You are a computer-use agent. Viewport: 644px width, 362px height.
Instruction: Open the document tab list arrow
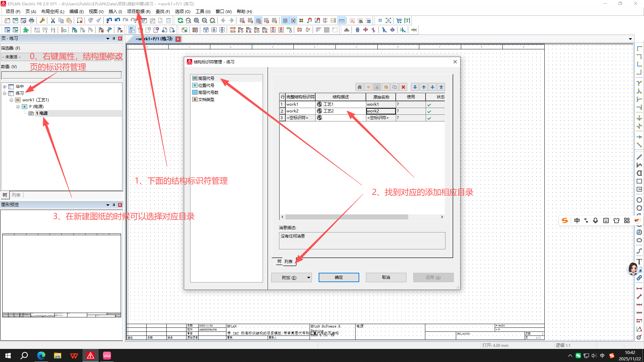(630, 39)
